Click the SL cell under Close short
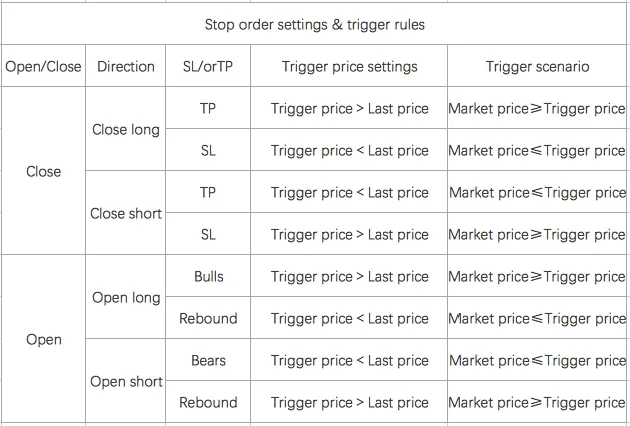This screenshot has width=630, height=426. (208, 235)
